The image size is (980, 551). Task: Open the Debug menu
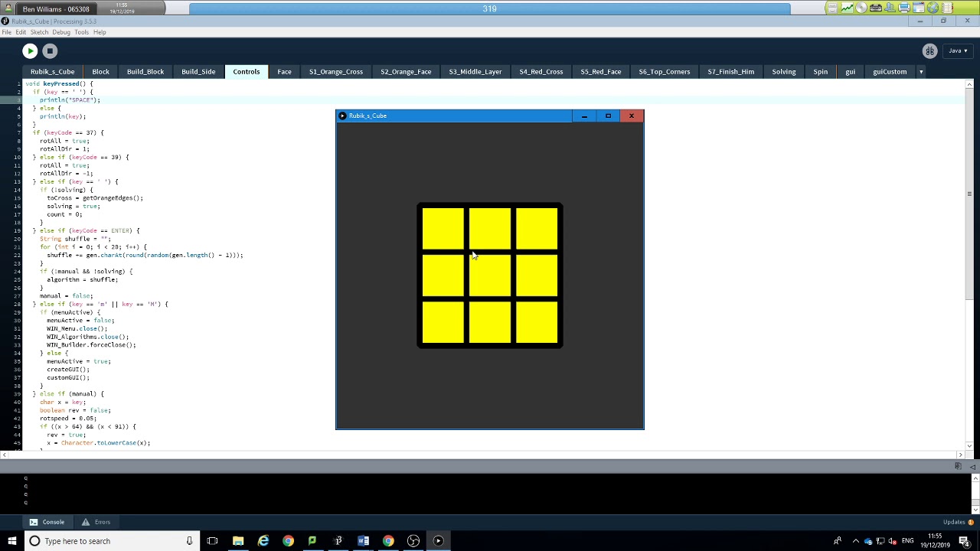tap(61, 32)
